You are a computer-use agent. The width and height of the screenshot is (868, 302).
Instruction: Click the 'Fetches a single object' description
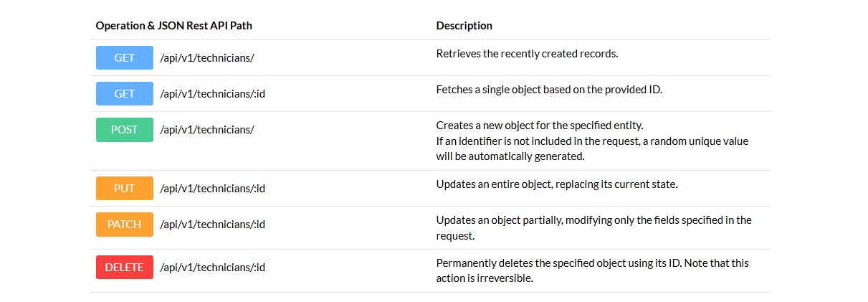point(549,90)
